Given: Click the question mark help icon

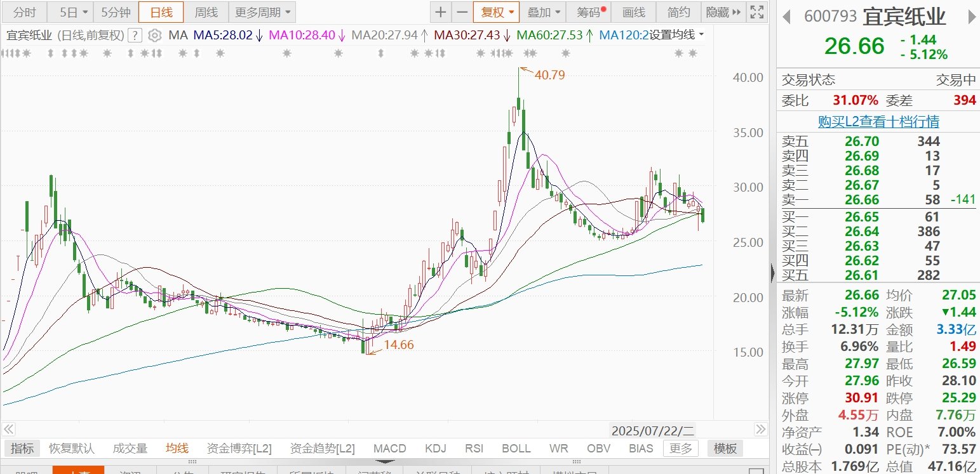Looking at the screenshot, I should coord(135,36).
